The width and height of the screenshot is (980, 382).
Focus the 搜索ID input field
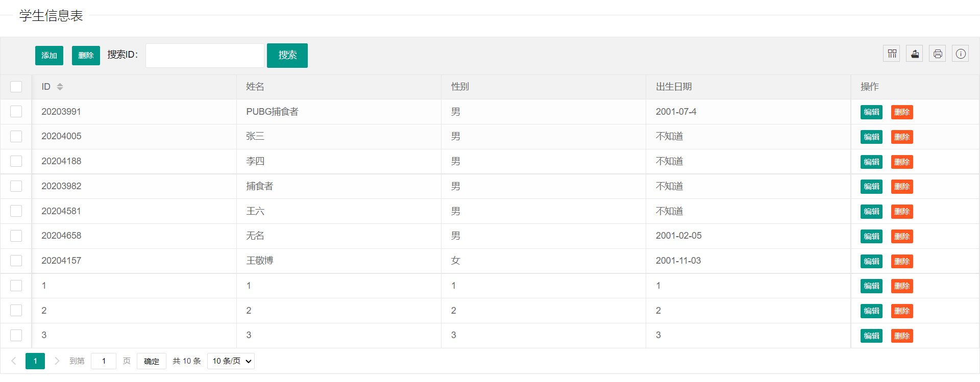pyautogui.click(x=205, y=56)
